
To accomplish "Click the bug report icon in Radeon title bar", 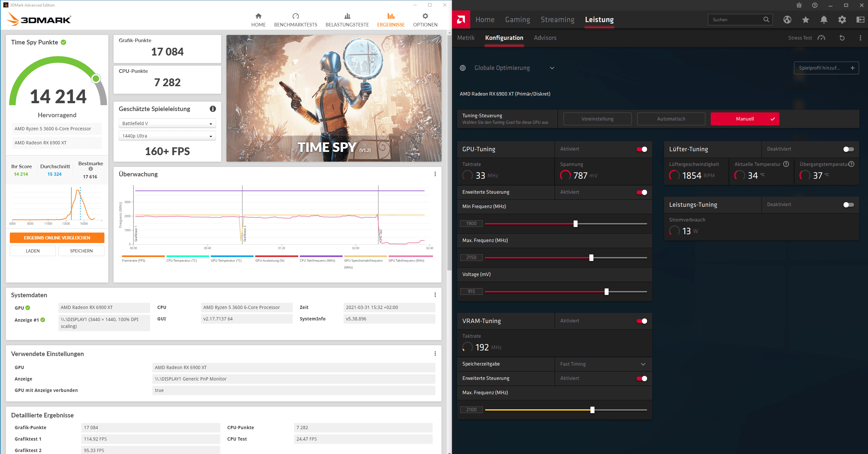I will tap(799, 5).
